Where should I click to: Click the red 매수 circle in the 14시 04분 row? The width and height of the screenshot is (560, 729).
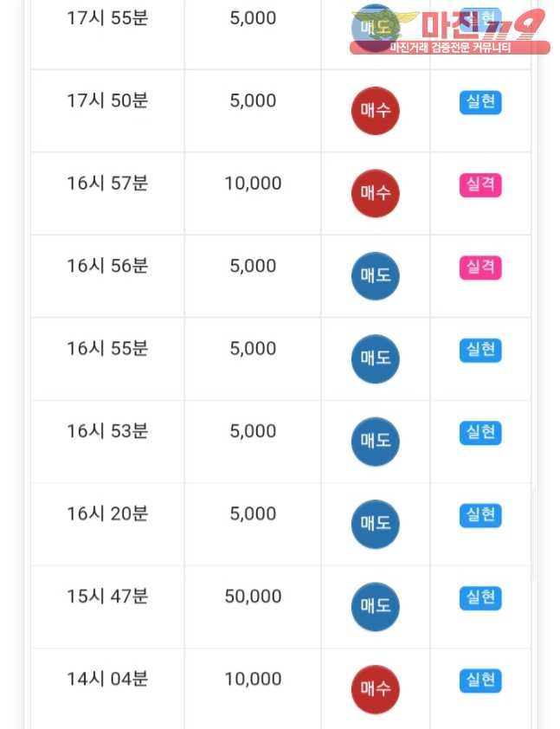[375, 689]
